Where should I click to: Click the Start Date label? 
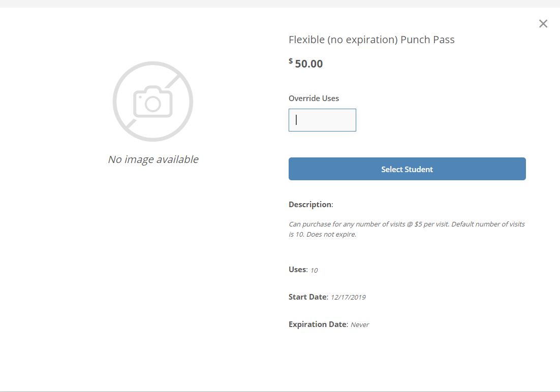[x=308, y=297]
